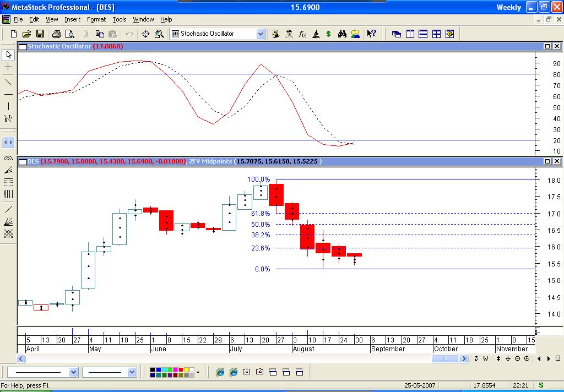This screenshot has width=564, height=392.
Task: Save chart using floppy disk icon
Action: click(x=40, y=34)
